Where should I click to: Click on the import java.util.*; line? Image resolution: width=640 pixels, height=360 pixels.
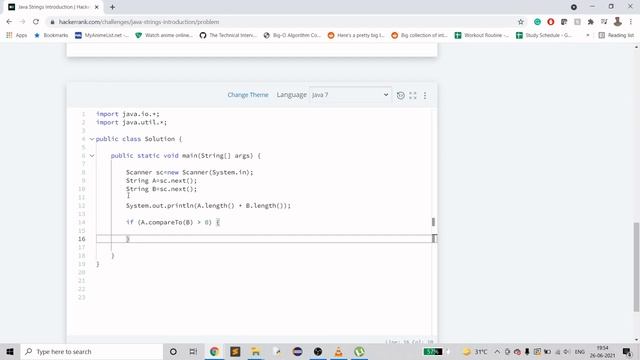[131, 122]
